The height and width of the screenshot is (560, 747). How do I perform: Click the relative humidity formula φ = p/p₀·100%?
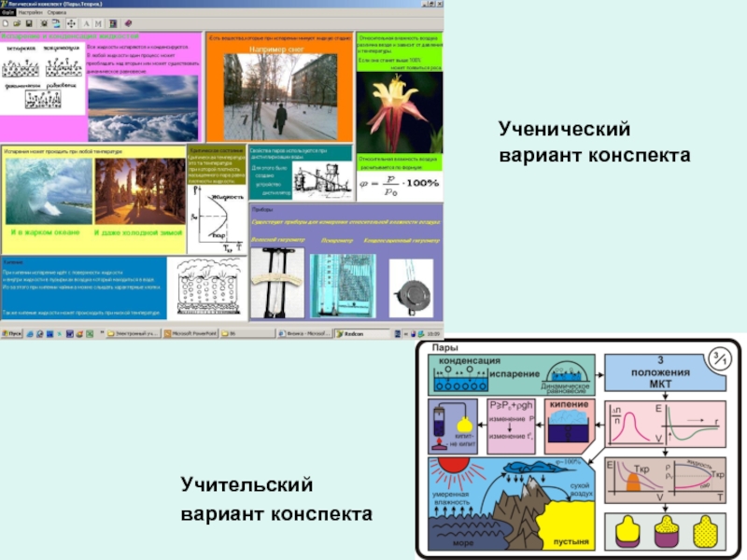(400, 186)
